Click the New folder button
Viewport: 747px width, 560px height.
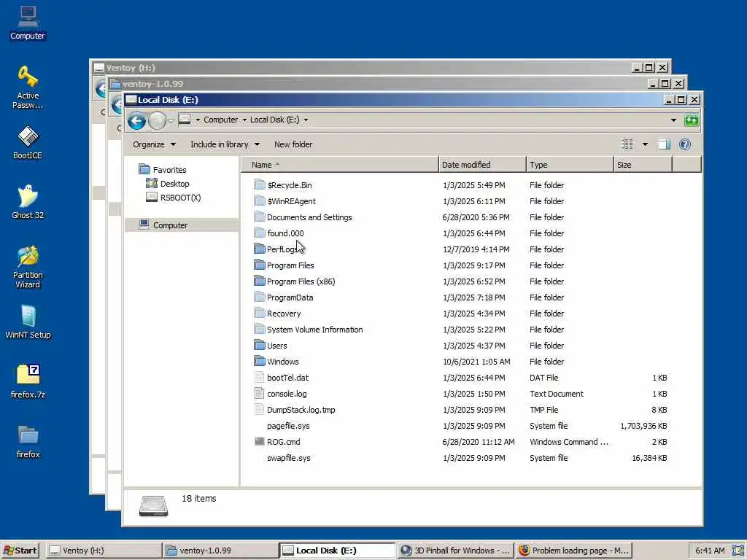[x=293, y=144]
